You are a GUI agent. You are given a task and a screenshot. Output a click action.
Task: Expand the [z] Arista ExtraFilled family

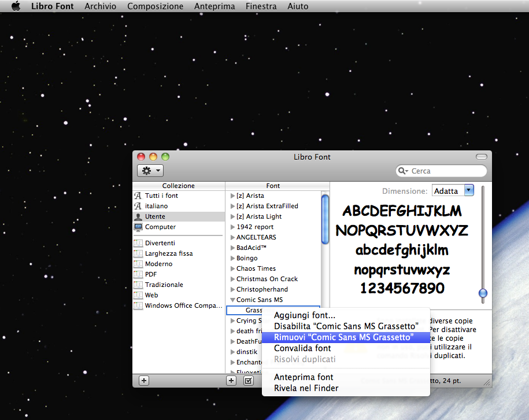pos(232,207)
